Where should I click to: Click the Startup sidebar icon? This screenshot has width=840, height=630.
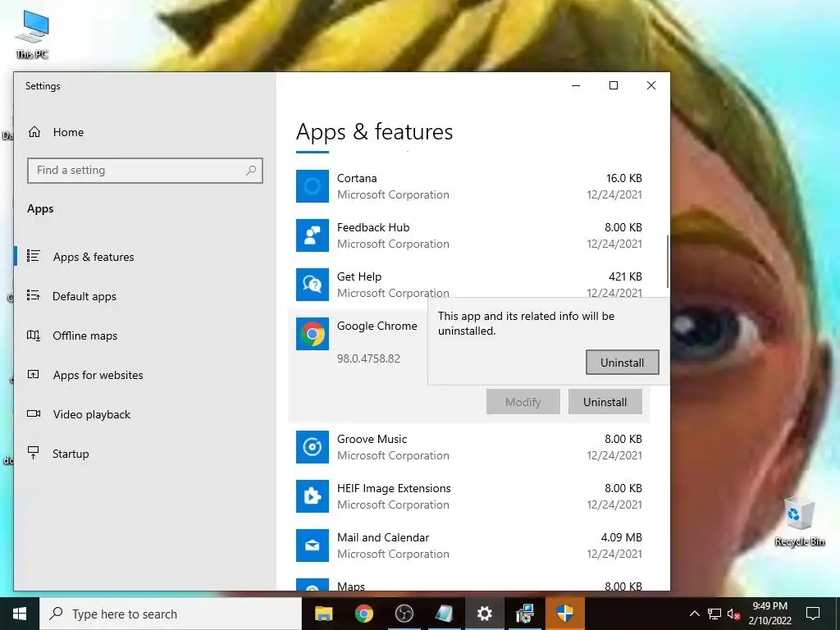33,453
